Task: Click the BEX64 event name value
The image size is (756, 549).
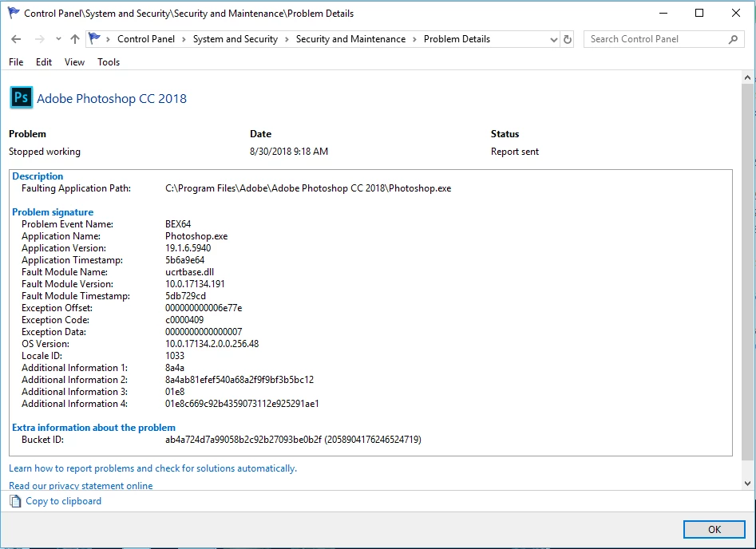Action: coord(178,224)
